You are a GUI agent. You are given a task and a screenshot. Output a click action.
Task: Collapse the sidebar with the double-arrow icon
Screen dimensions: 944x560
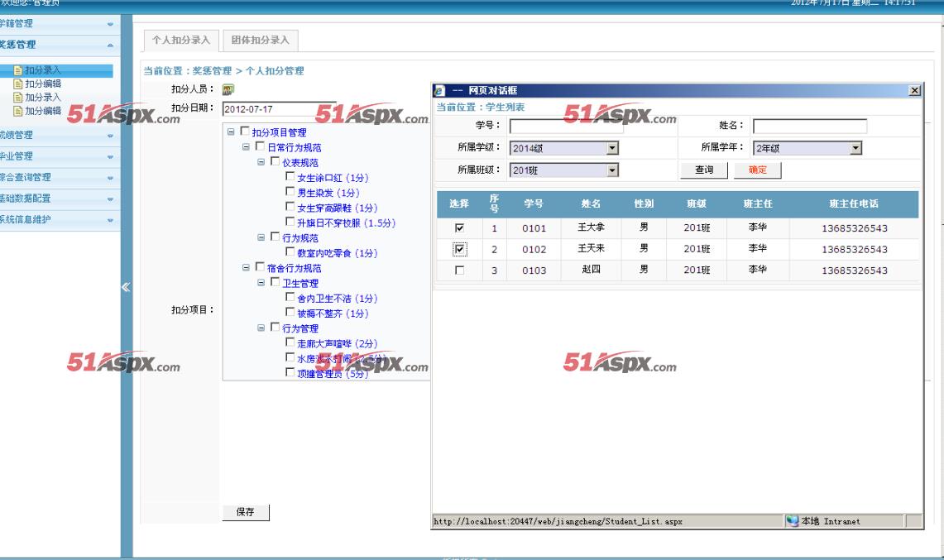pyautogui.click(x=127, y=288)
